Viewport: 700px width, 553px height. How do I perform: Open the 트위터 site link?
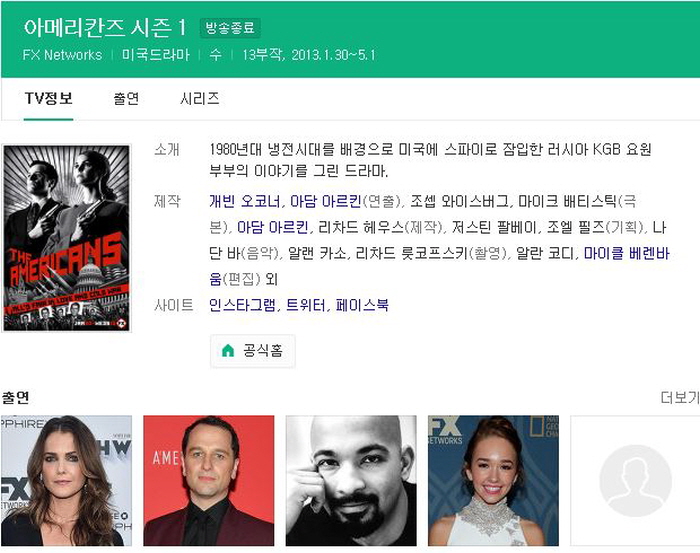point(305,305)
